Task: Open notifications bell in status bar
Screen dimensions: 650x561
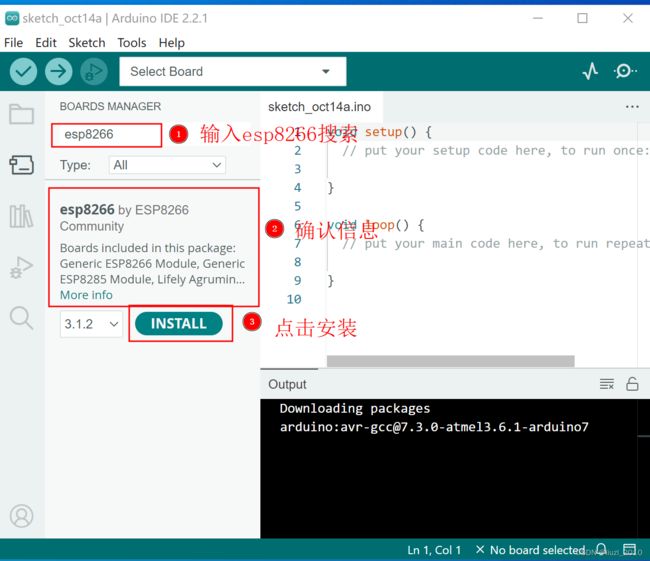Action: 601,550
